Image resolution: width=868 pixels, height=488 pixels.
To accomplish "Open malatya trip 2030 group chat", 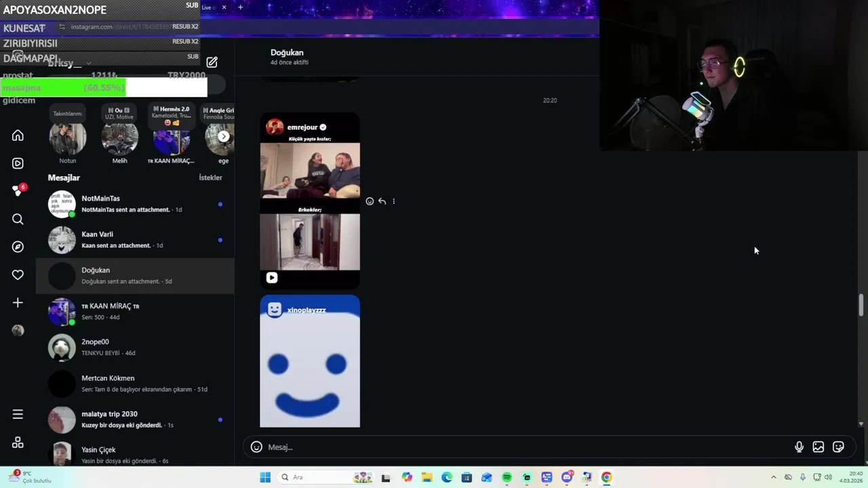I will coord(135,420).
